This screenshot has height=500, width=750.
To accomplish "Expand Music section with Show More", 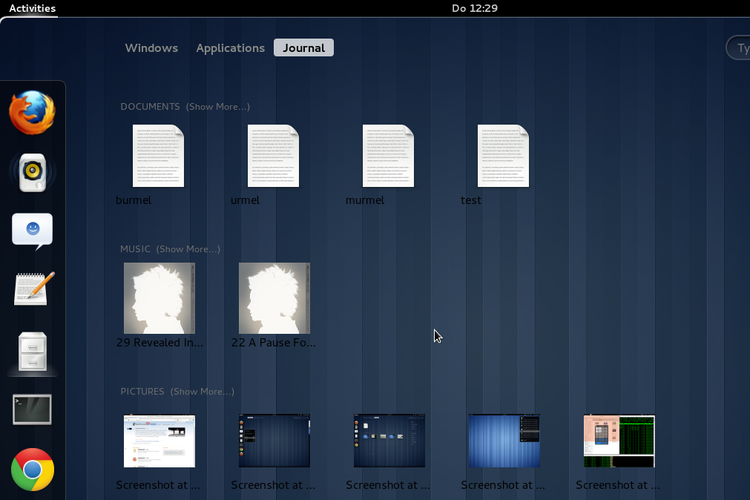I will pyautogui.click(x=188, y=249).
